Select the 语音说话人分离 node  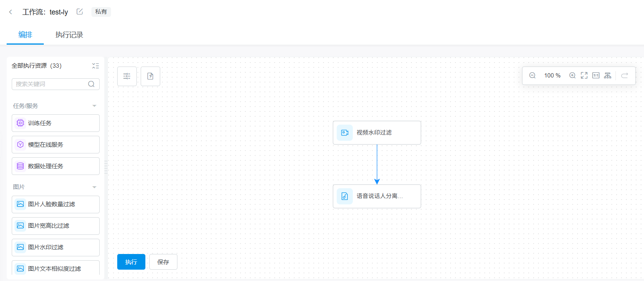[377, 196]
